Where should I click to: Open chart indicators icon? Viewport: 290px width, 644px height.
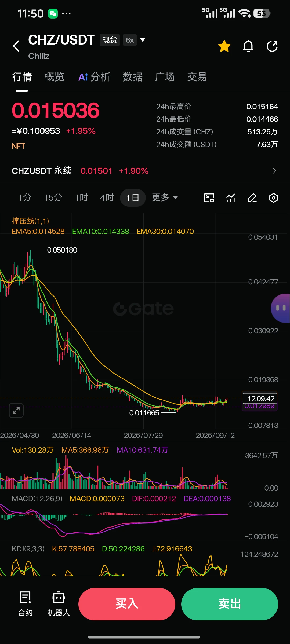click(231, 198)
